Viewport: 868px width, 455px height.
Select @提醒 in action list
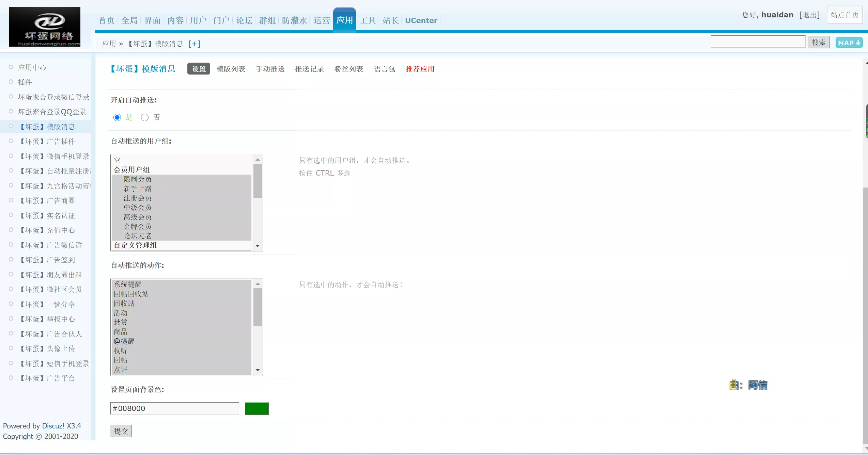click(124, 341)
